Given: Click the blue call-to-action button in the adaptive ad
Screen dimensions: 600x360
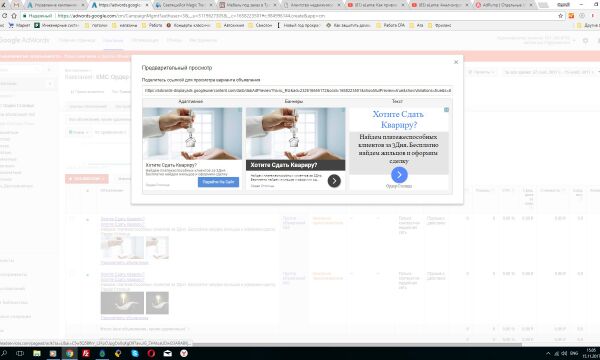Looking at the screenshot, I should 218,182.
